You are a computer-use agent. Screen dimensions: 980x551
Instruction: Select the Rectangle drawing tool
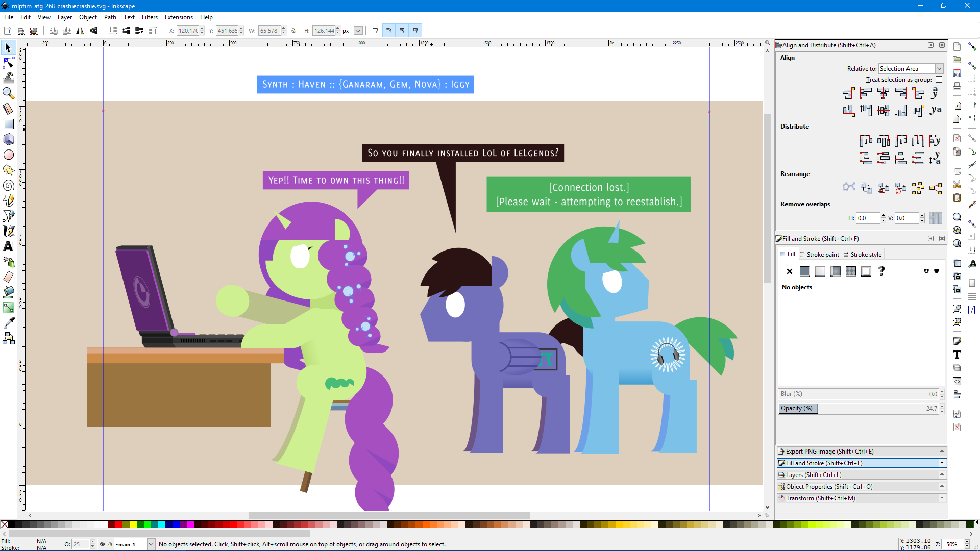(x=8, y=124)
